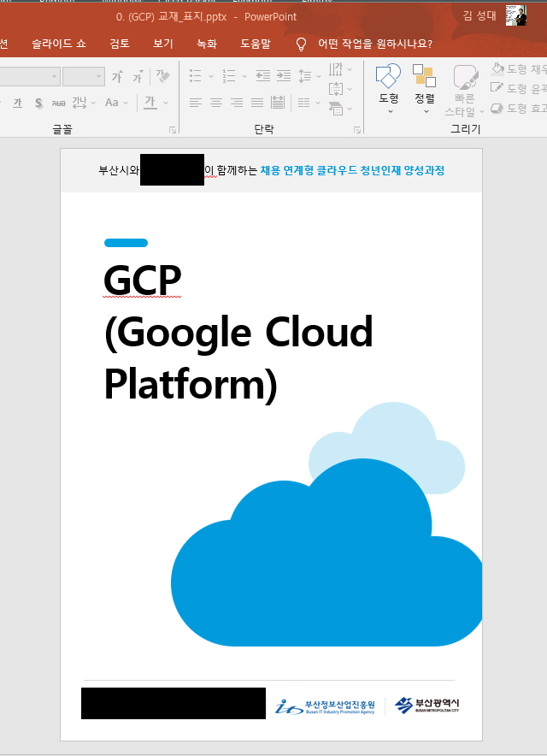Open the paragraph dialog box launcher
This screenshot has height=756, width=547.
tap(357, 130)
